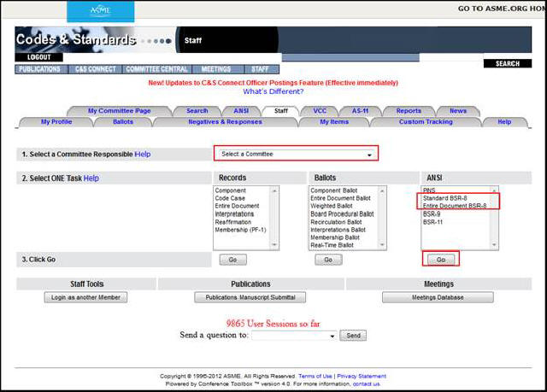The image size is (547, 392).
Task: Switch to the VCC tab
Action: point(320,111)
